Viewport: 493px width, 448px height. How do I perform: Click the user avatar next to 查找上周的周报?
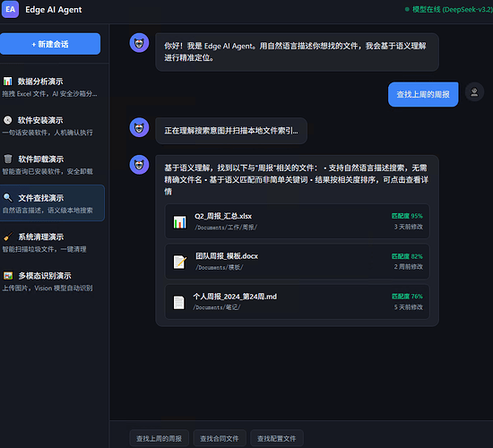coord(474,91)
